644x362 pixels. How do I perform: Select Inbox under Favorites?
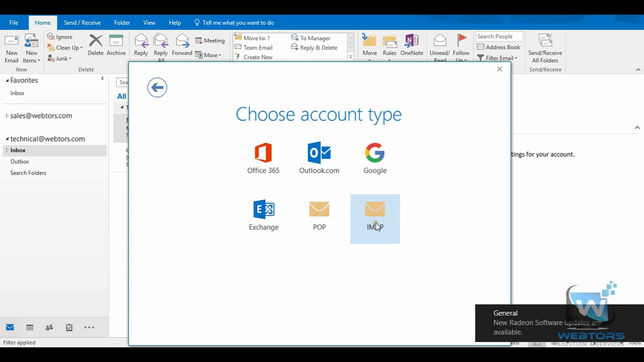[18, 93]
